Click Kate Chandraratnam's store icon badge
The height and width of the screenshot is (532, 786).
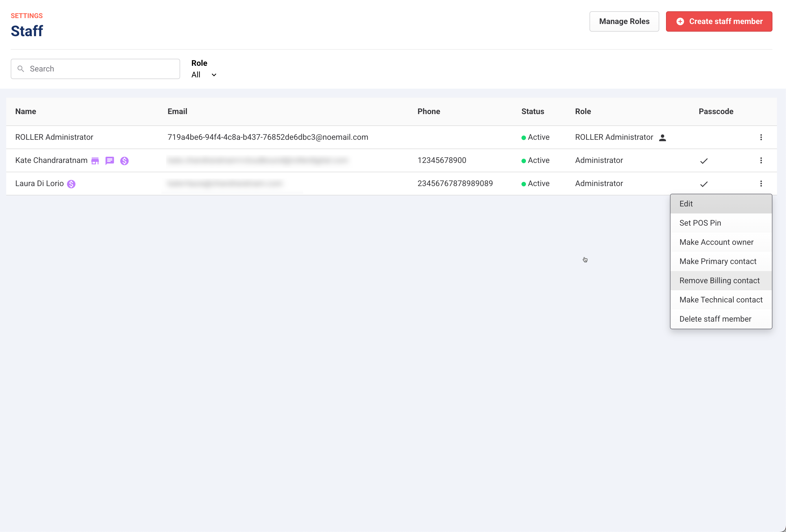[x=95, y=161]
